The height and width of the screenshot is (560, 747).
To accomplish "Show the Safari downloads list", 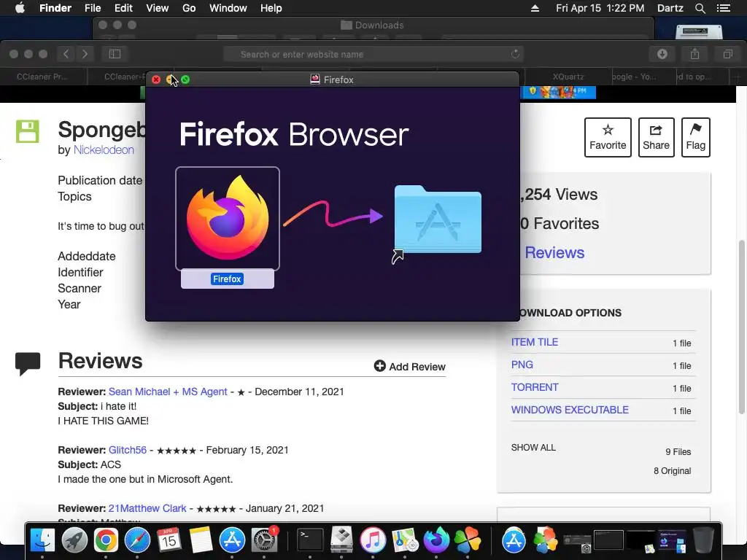I will [662, 54].
